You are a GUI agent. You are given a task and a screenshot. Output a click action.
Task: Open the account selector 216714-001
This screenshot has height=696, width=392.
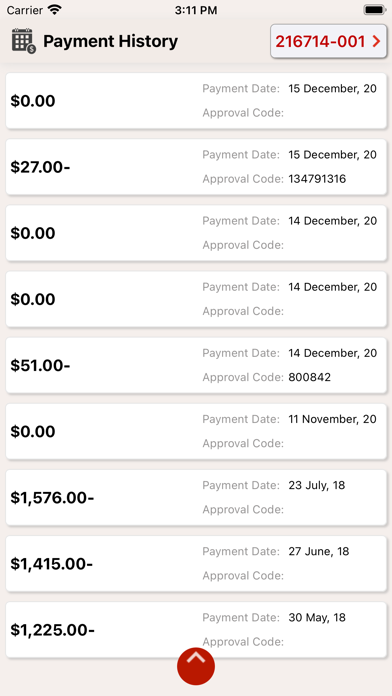coord(329,41)
